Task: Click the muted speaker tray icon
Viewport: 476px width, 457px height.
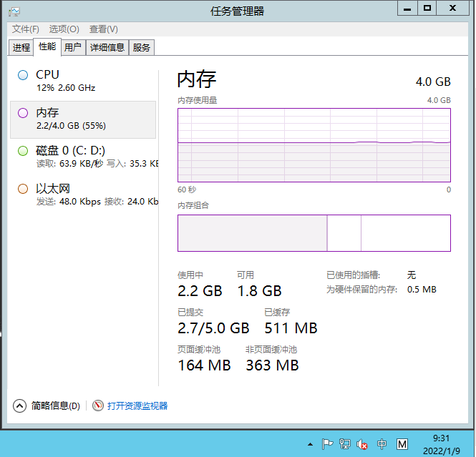Action: (x=362, y=444)
